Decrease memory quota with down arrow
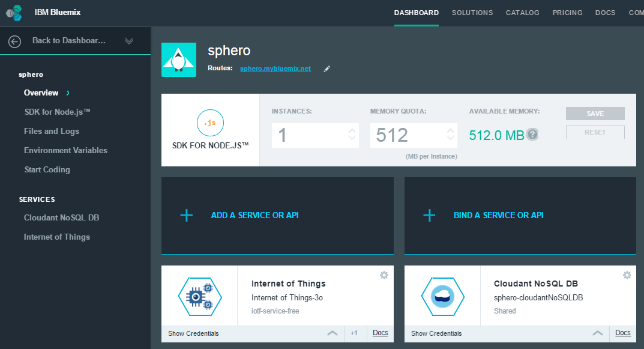 [451, 138]
